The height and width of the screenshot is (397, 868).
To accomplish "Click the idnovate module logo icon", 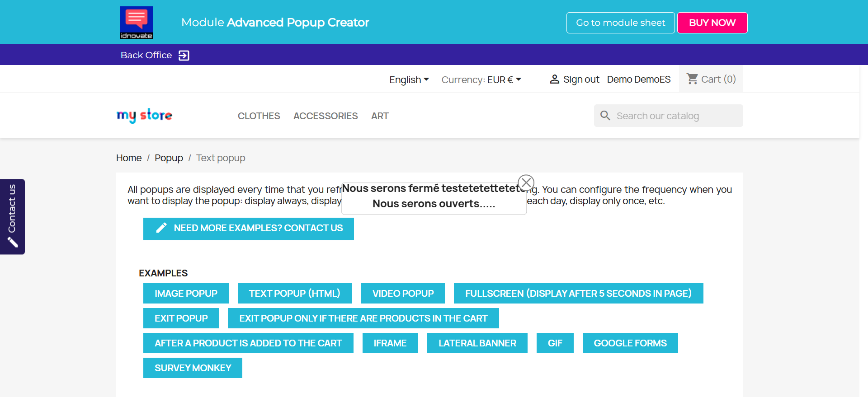I will click(x=136, y=23).
